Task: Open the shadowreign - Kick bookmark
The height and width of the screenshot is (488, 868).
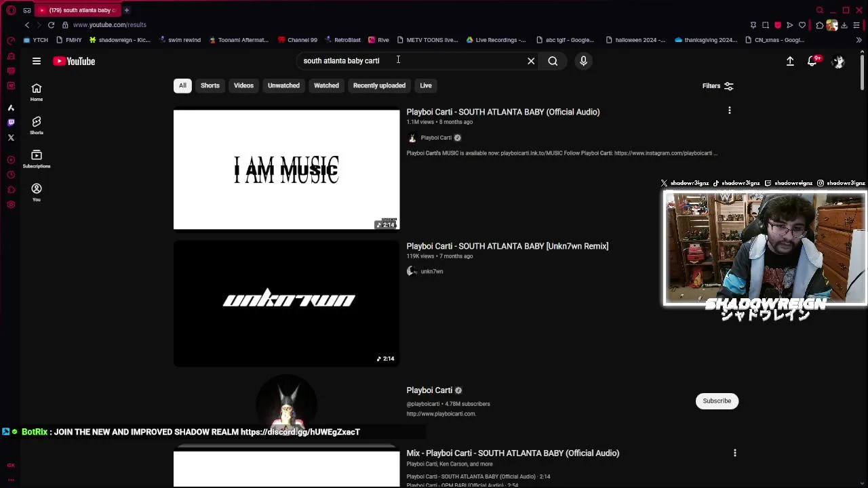Action: (119, 40)
